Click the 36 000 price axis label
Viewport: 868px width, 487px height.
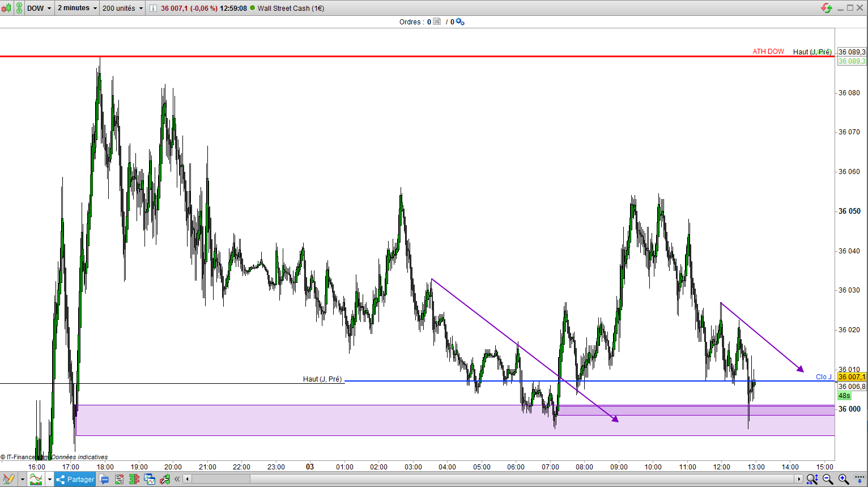point(849,409)
